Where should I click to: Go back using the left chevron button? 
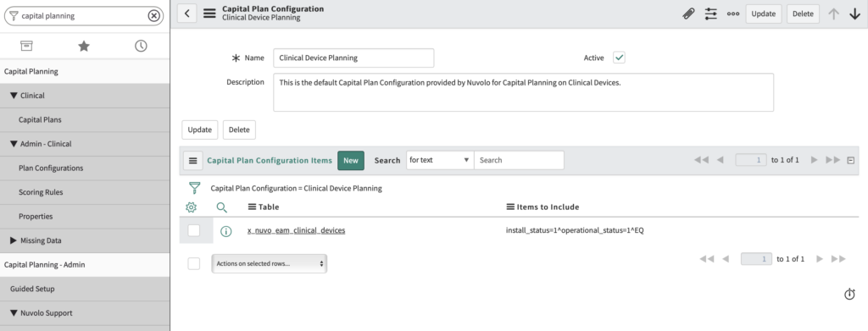coord(187,14)
